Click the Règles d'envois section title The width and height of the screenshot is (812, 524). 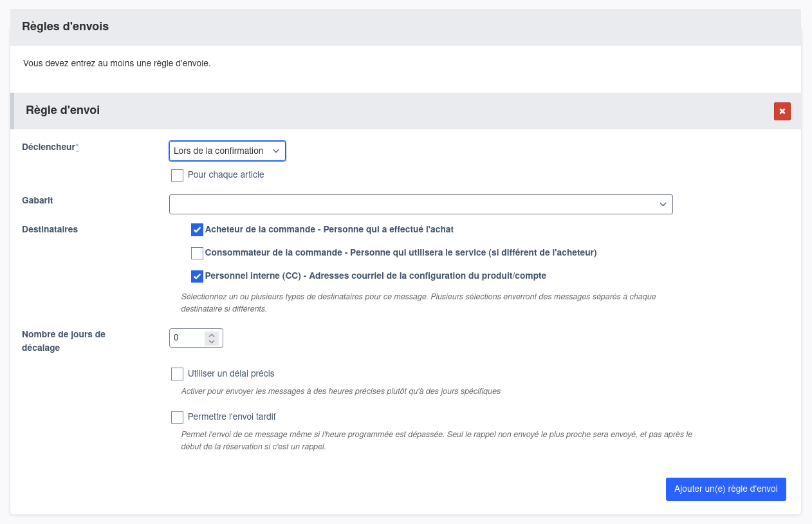click(x=65, y=26)
